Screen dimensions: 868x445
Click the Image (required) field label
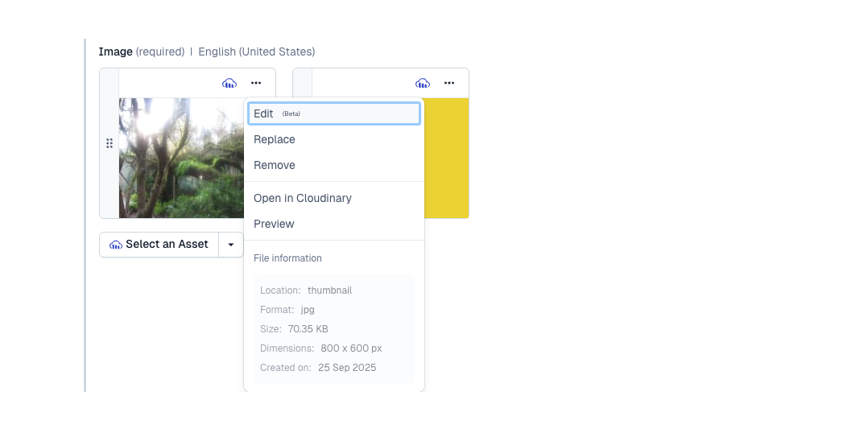point(141,52)
